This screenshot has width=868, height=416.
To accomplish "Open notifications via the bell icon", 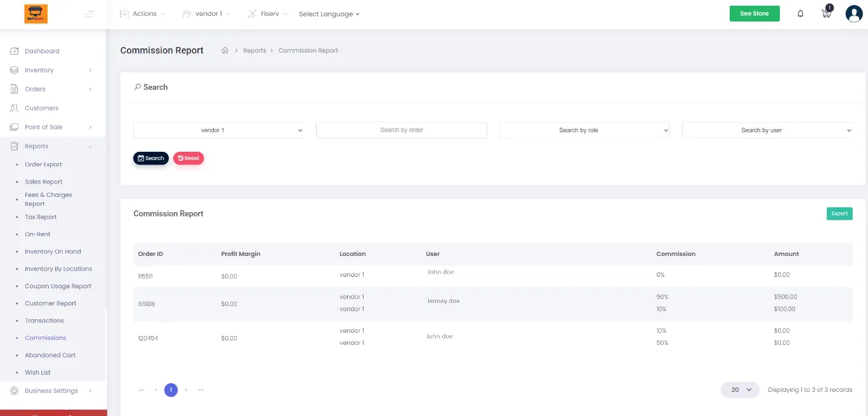I will click(x=800, y=13).
